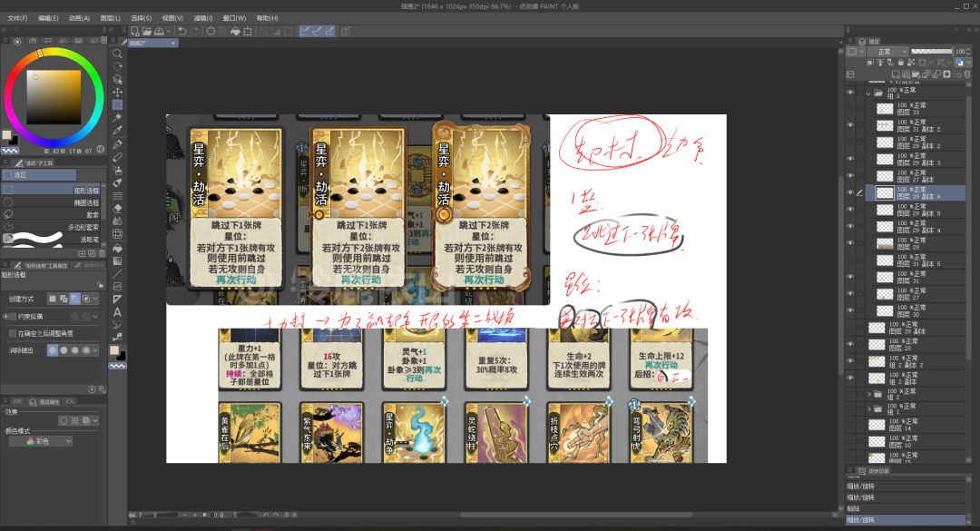
Task: Select the Eraser tool in toolbox
Action: (x=117, y=208)
